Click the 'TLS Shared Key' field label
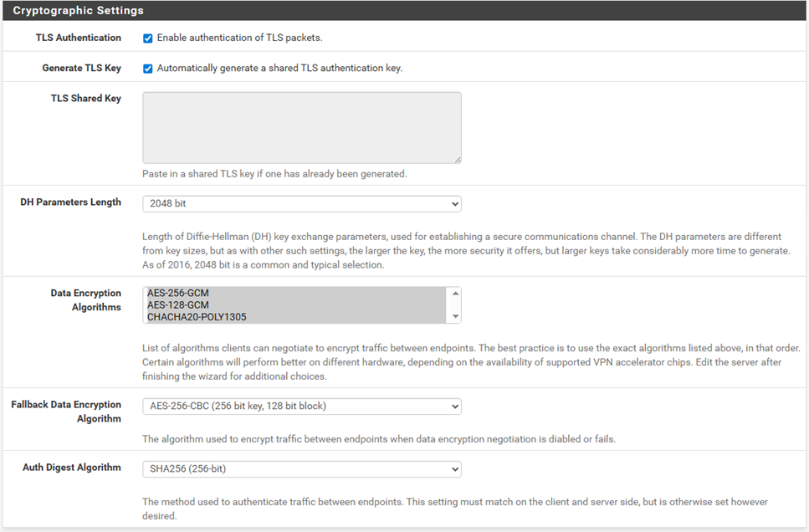The image size is (809, 532). pyautogui.click(x=85, y=99)
